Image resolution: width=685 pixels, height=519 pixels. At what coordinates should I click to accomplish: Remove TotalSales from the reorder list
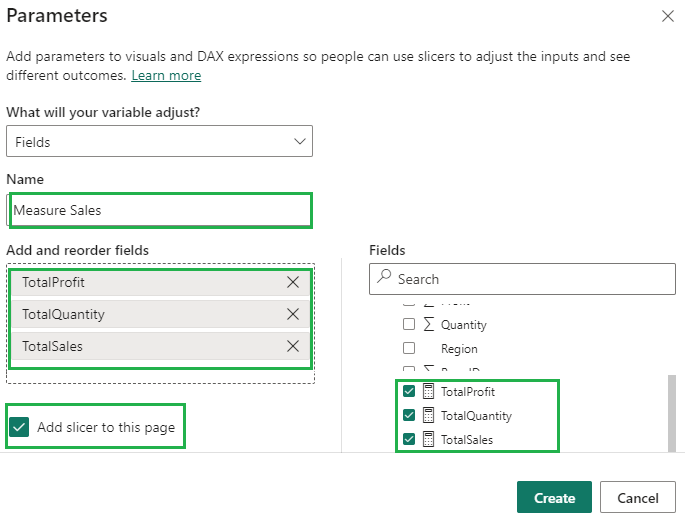click(x=293, y=346)
